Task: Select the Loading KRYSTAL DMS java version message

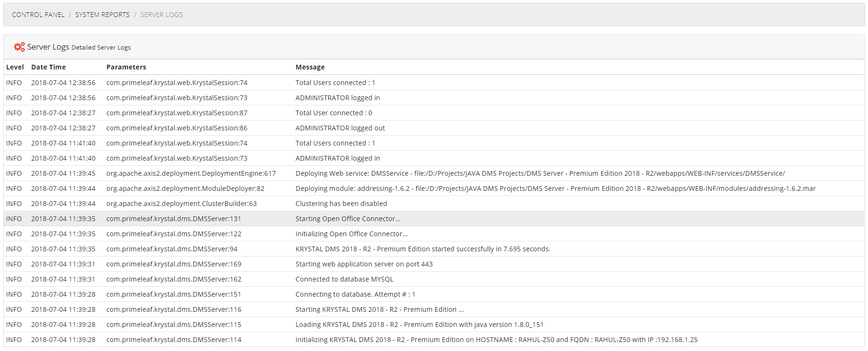Action: point(420,325)
